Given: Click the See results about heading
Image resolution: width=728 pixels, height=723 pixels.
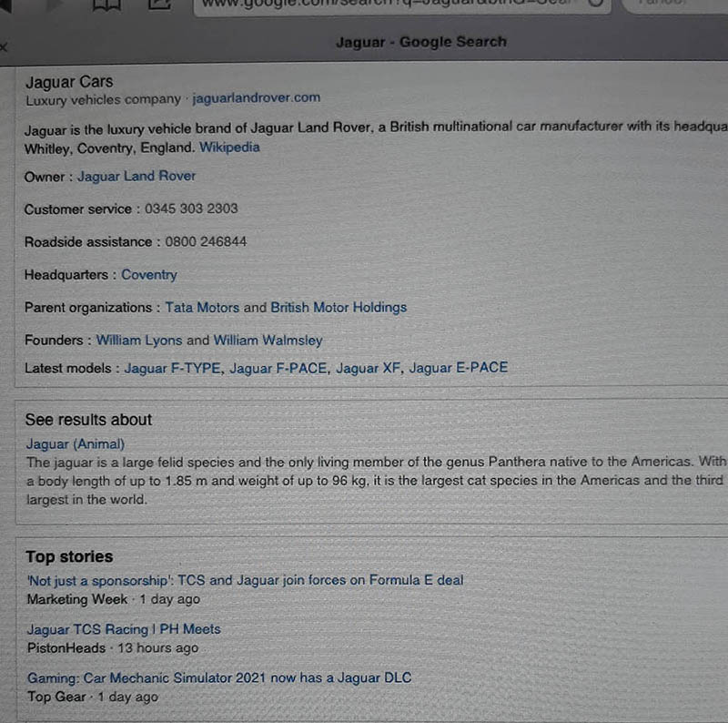Looking at the screenshot, I should click(88, 420).
